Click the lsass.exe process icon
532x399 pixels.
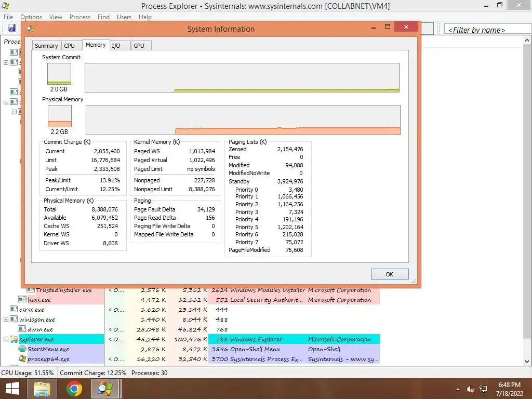(x=22, y=299)
